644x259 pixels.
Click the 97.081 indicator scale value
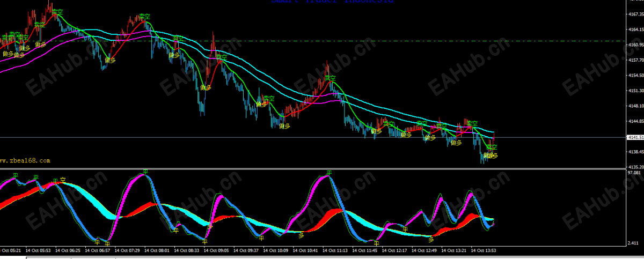(634, 173)
